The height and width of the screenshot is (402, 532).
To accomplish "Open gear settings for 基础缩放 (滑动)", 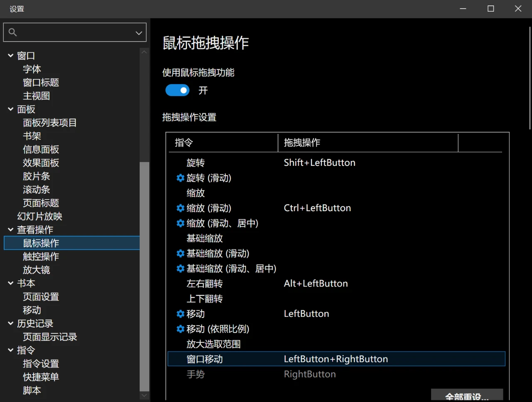I will [x=180, y=253].
